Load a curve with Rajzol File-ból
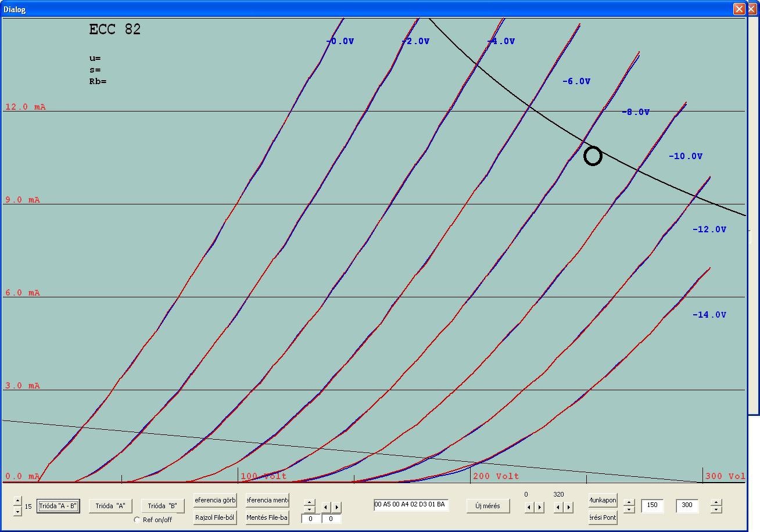The image size is (760, 532). tap(215, 517)
